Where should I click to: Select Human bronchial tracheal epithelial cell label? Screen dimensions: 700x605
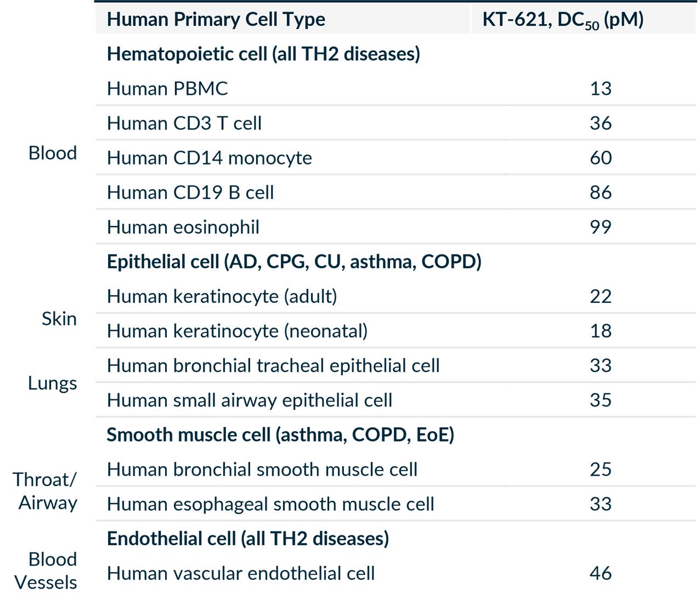coord(273,365)
